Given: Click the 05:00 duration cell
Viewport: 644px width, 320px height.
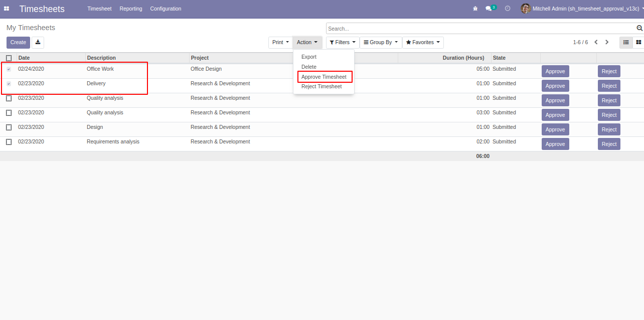Looking at the screenshot, I should coord(482,69).
